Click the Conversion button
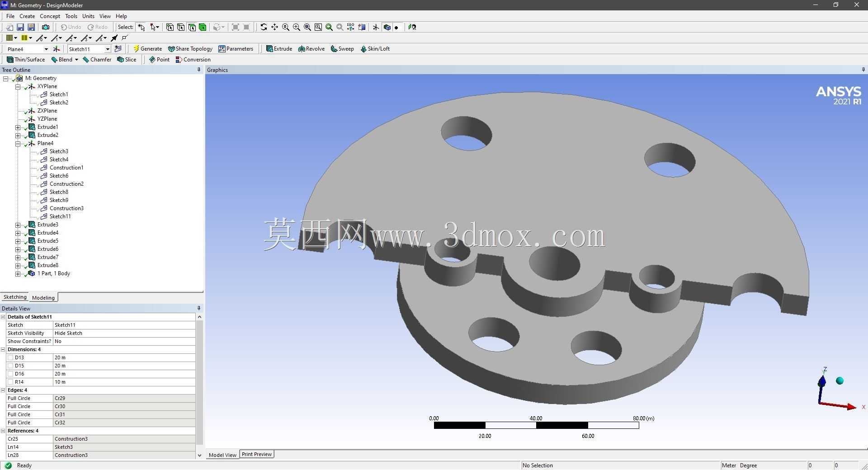This screenshot has width=868, height=470. point(193,60)
